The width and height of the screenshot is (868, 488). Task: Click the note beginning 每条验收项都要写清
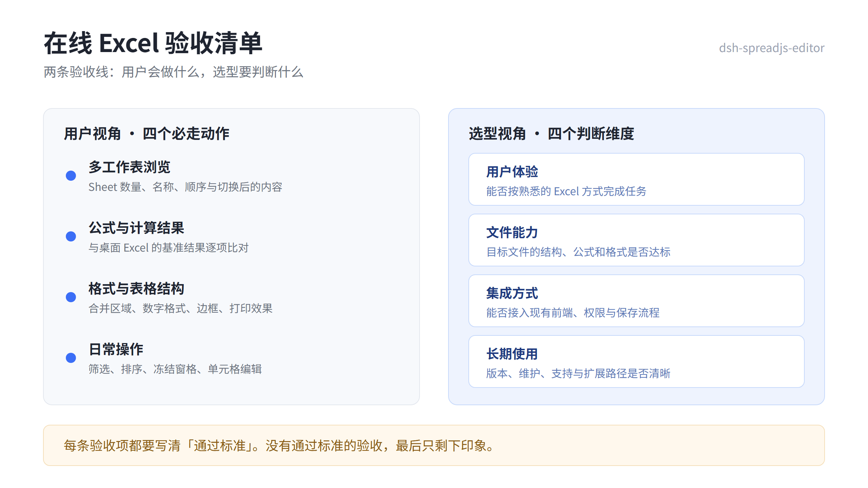click(x=434, y=445)
